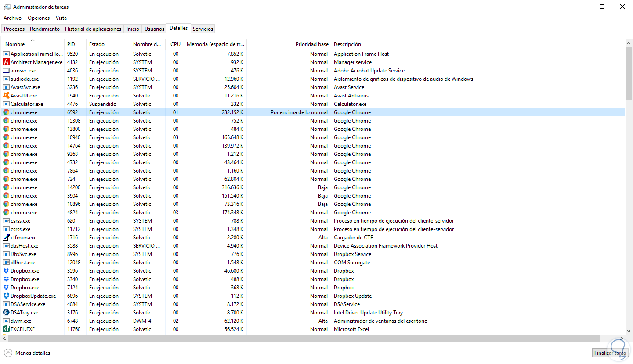This screenshot has height=364, width=633.
Task: Click the Dropbox icon for PID 7124
Action: coord(6,288)
